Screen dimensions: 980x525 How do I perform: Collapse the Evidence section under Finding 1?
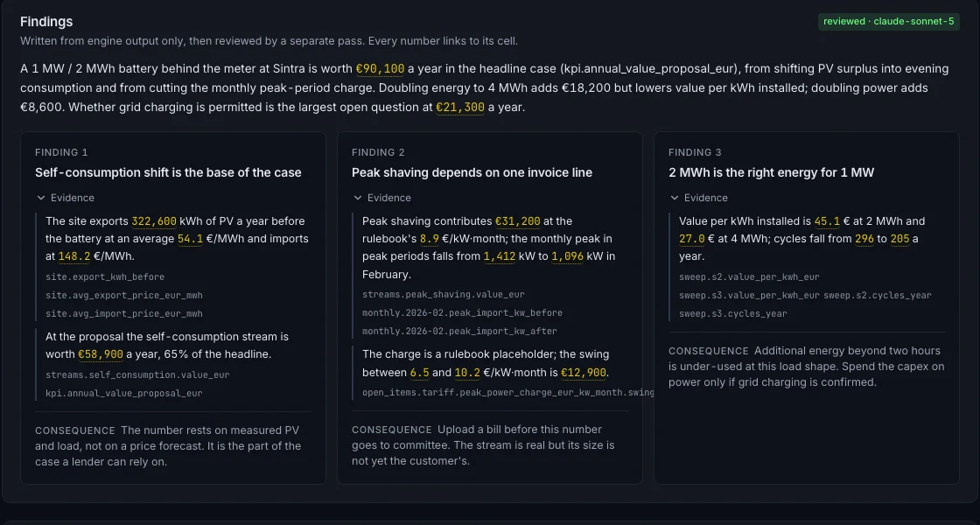coord(66,198)
